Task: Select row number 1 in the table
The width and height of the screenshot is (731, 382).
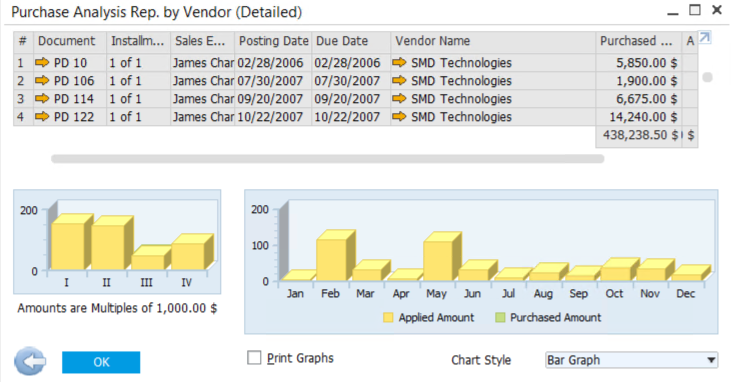Action: click(x=23, y=63)
